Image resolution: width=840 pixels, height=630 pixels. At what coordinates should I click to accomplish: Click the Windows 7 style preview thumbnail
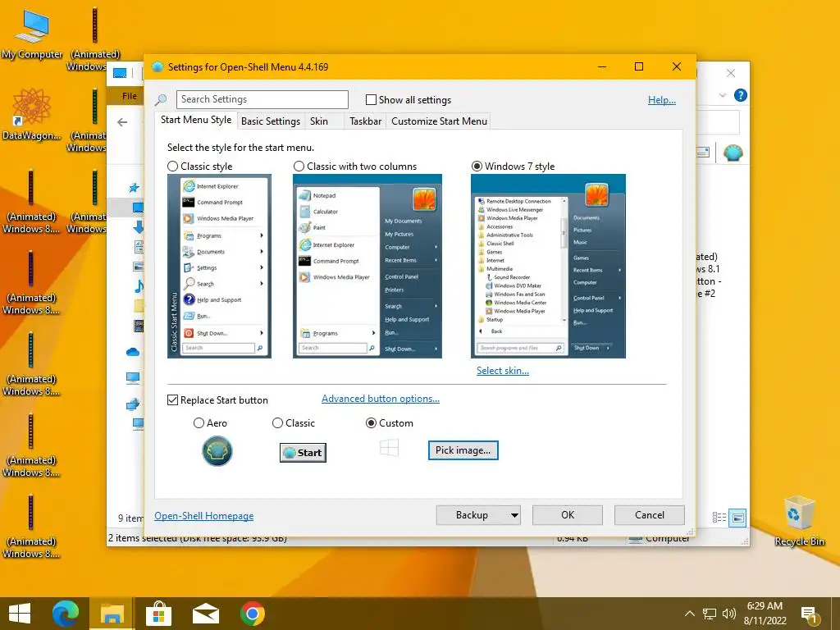[x=548, y=267]
